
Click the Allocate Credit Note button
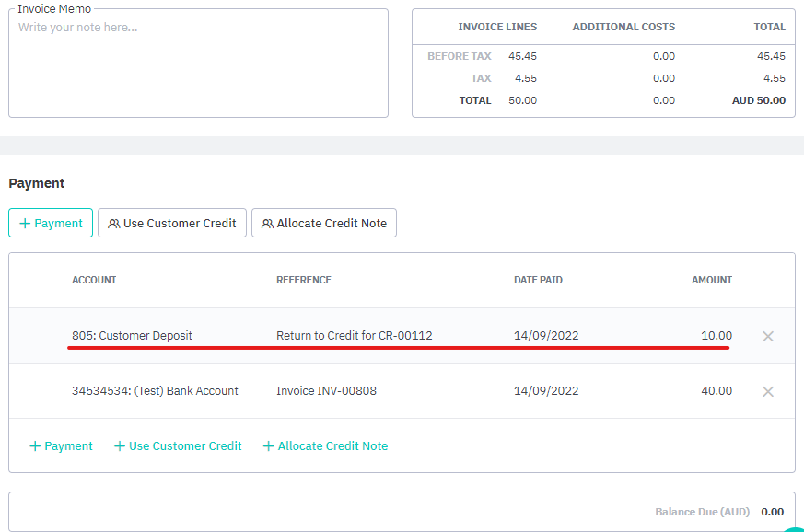point(324,223)
